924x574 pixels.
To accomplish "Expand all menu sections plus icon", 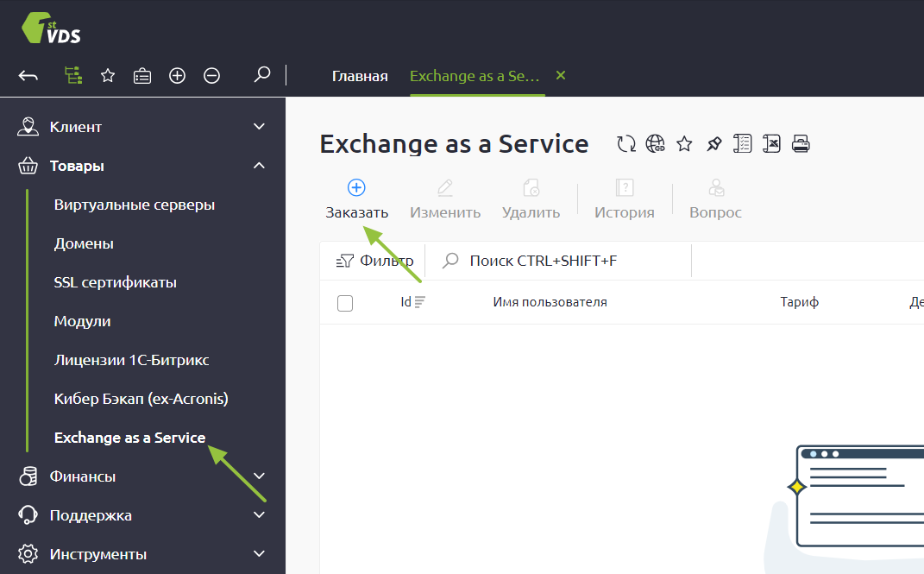I will pos(177,75).
